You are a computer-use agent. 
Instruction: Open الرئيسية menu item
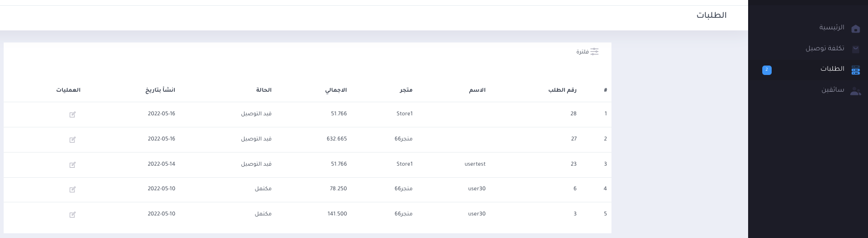tap(832, 27)
